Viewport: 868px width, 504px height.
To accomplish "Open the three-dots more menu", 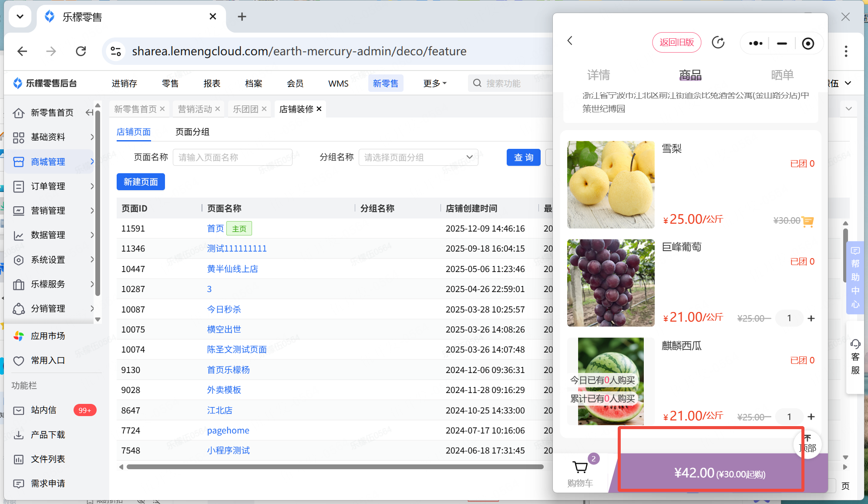I will click(x=755, y=43).
